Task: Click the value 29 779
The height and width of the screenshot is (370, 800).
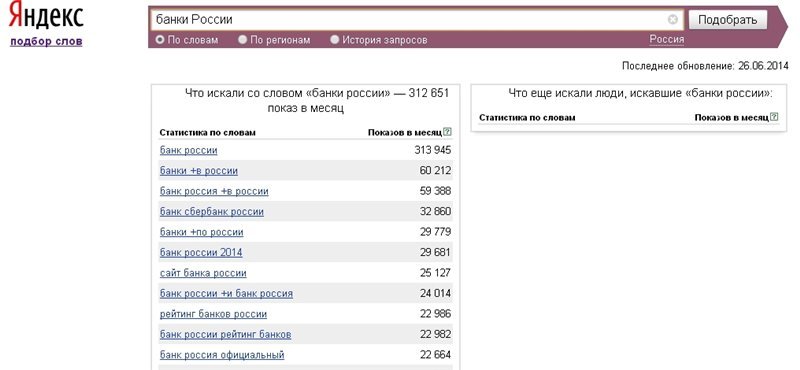Action: [x=435, y=232]
